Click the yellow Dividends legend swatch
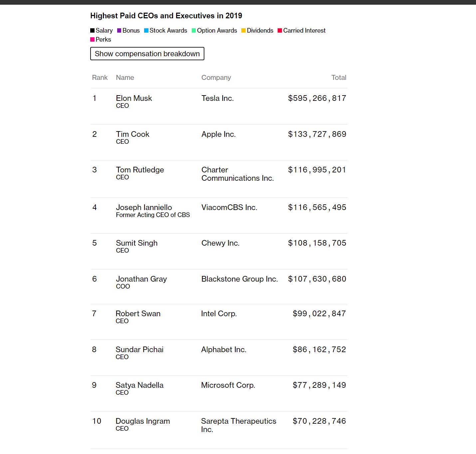The width and height of the screenshot is (476, 454). click(243, 31)
